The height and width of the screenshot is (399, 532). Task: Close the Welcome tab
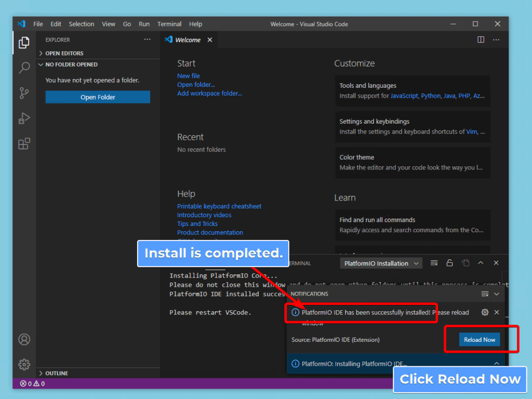pyautogui.click(x=210, y=39)
